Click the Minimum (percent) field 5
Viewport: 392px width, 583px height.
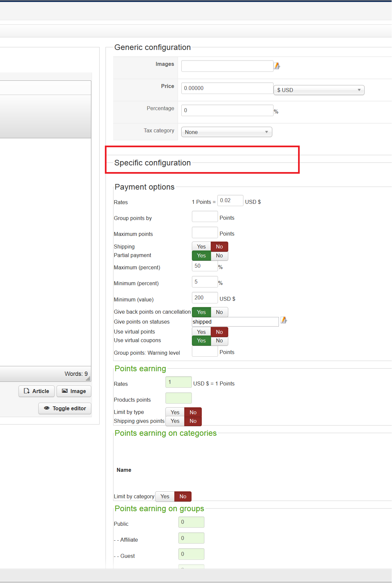point(205,282)
